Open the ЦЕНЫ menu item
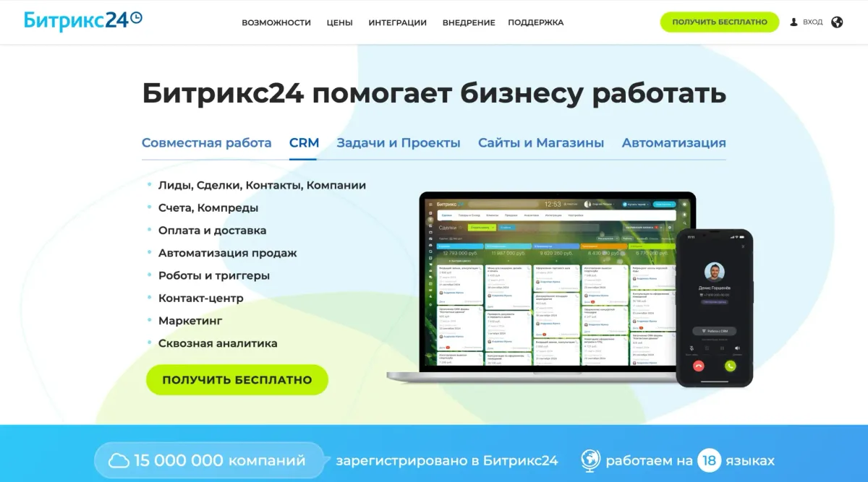Screen dimensions: 868x482 [339, 22]
